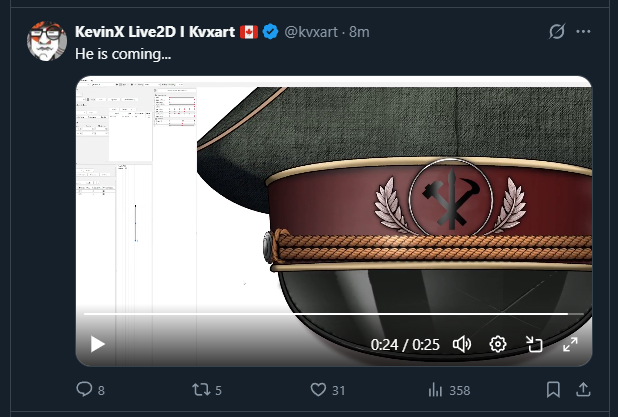Click the Grok explain icon beside more options
This screenshot has width=618, height=417.
[557, 32]
